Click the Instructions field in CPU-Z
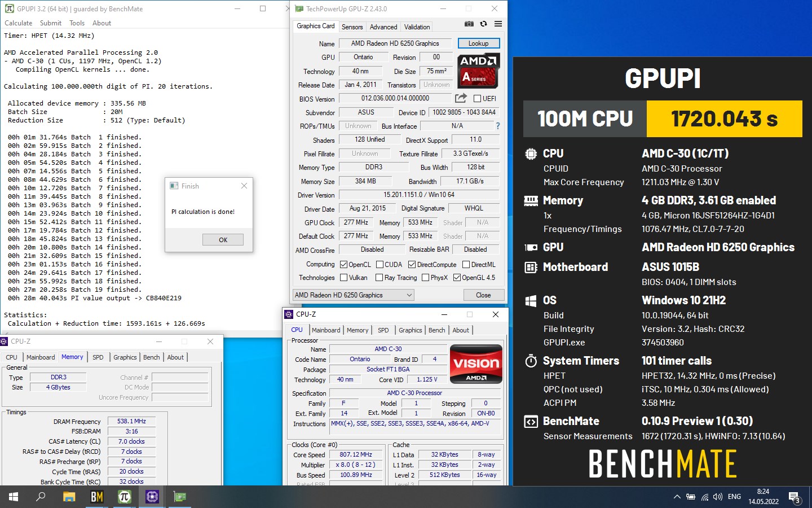This screenshot has height=508, width=812. [416, 427]
